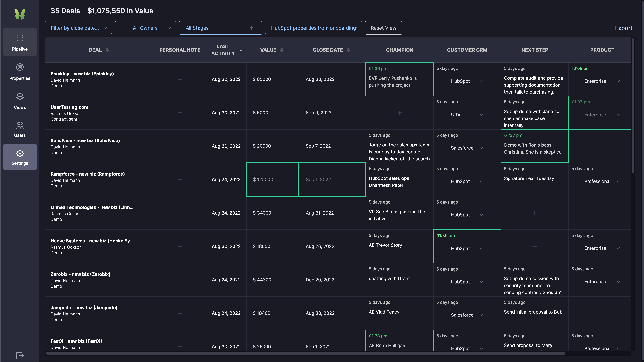Open the Pipelive grid icon
The height and width of the screenshot is (362, 644).
pyautogui.click(x=20, y=38)
